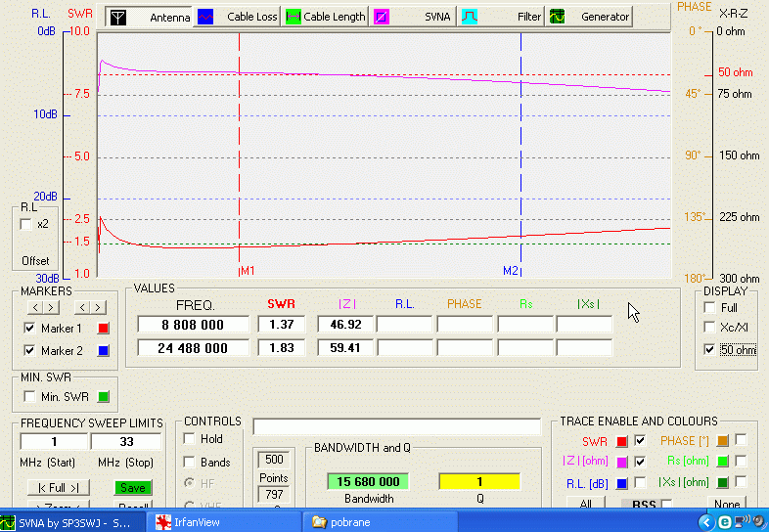This screenshot has height=532, width=769.
Task: Switch to Cable Loss mode
Action: click(236, 17)
